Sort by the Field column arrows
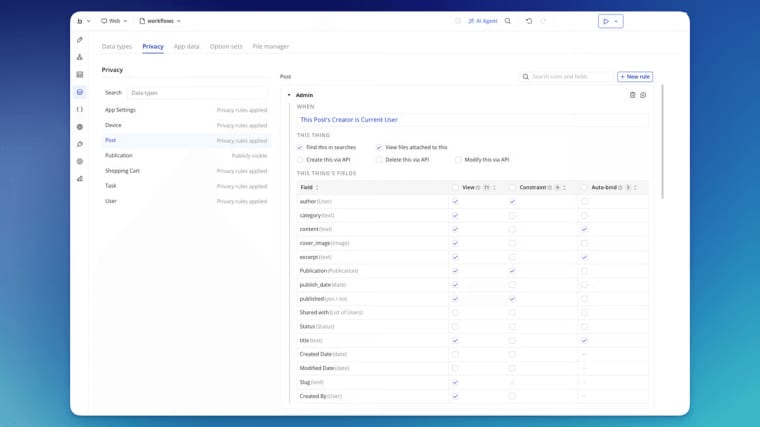This screenshot has height=427, width=760. pyautogui.click(x=317, y=188)
